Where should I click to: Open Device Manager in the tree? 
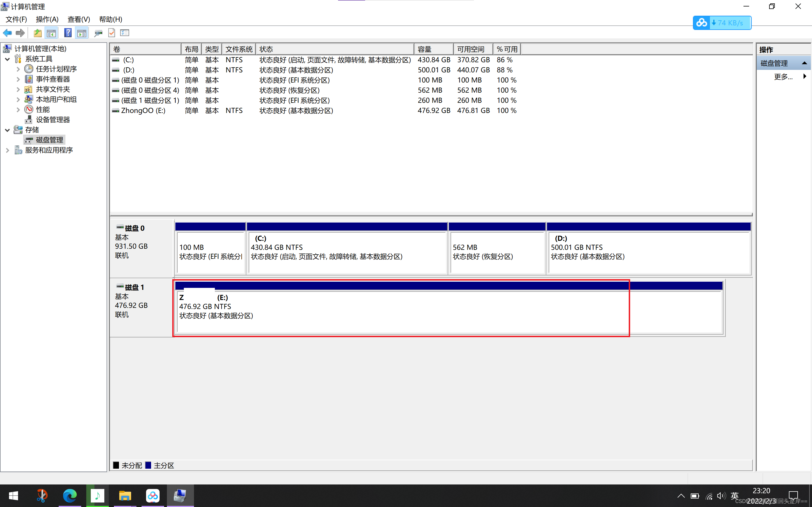tap(53, 120)
